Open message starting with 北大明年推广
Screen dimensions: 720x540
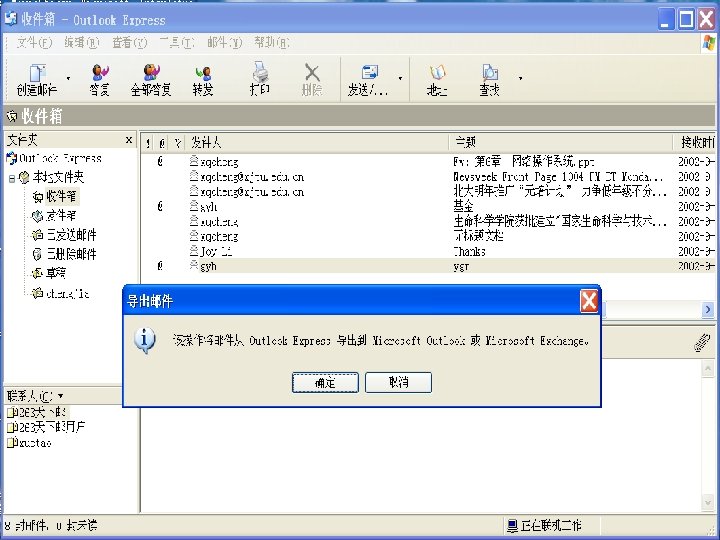[428, 191]
